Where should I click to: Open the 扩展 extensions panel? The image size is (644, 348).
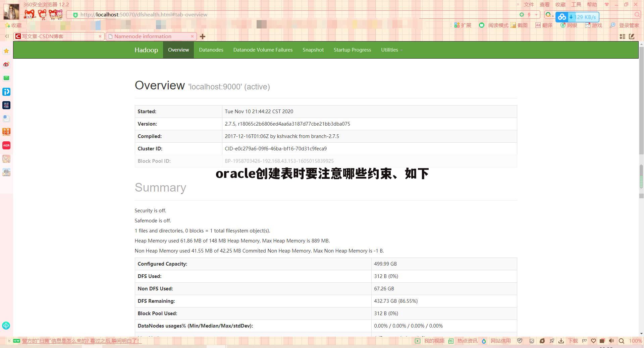[x=464, y=25]
